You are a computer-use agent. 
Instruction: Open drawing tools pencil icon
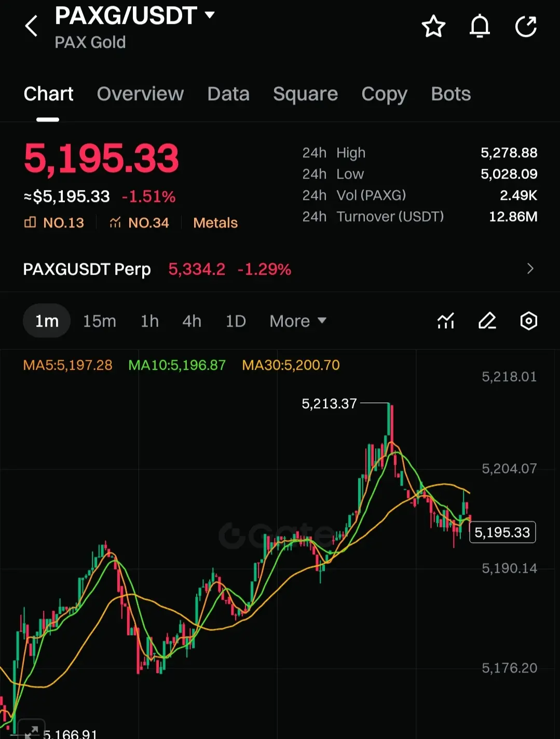pos(487,321)
